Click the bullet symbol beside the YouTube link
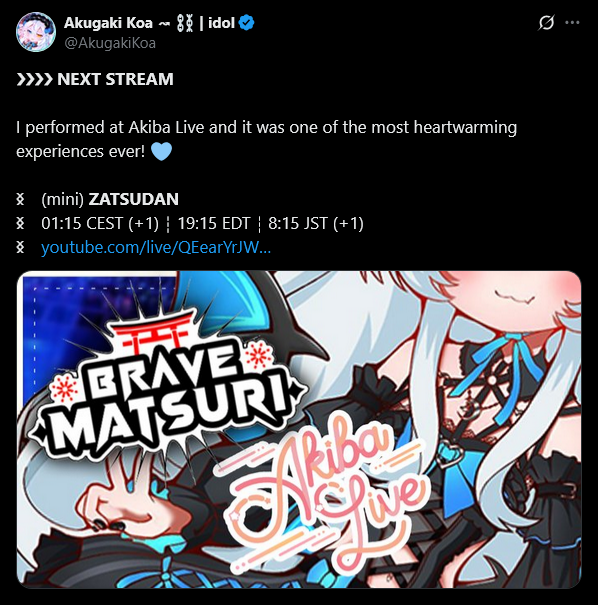The height and width of the screenshot is (605, 598). 20,247
